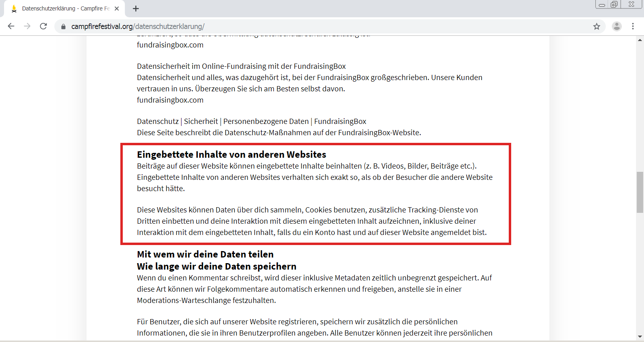Click line 'Datensicherheit im Online-Fundraising mit der FundraisingBox'

[241, 66]
